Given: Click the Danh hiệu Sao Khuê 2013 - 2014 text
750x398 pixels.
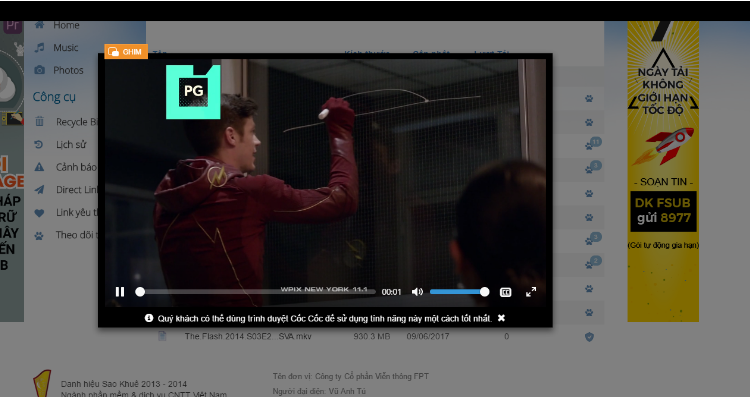Looking at the screenshot, I should pyautogui.click(x=124, y=384).
